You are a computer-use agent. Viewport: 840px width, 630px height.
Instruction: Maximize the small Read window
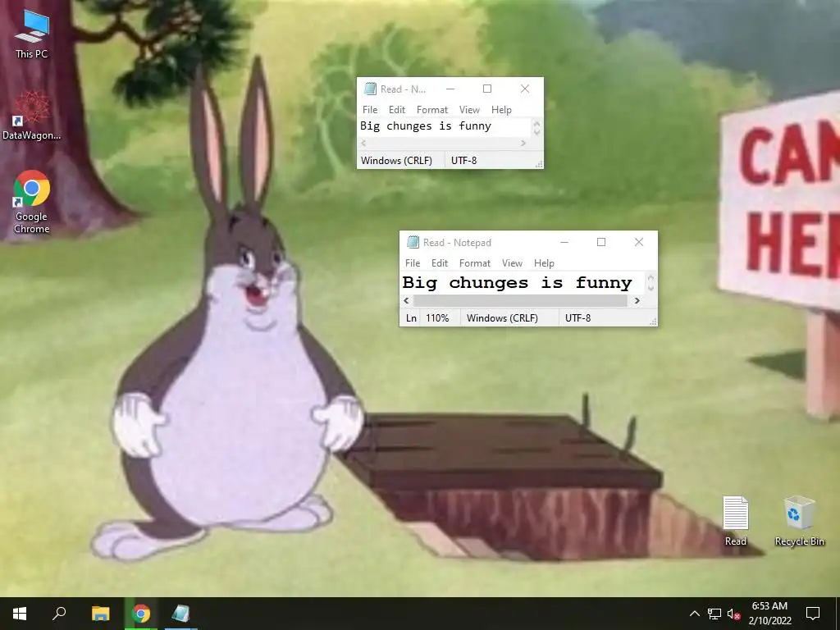[x=487, y=89]
